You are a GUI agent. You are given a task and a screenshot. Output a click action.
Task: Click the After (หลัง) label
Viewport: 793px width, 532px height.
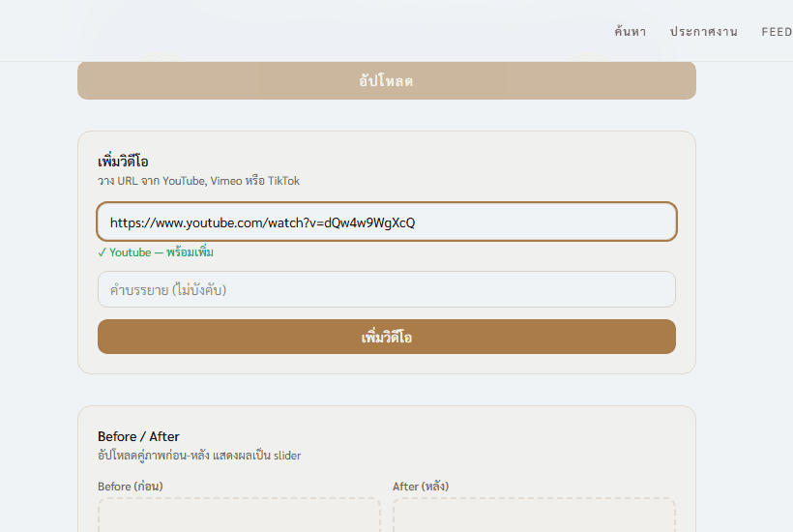point(421,486)
